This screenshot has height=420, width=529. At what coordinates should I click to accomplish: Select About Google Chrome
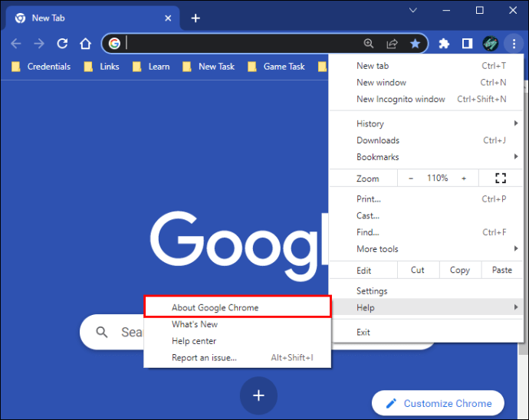click(x=238, y=307)
